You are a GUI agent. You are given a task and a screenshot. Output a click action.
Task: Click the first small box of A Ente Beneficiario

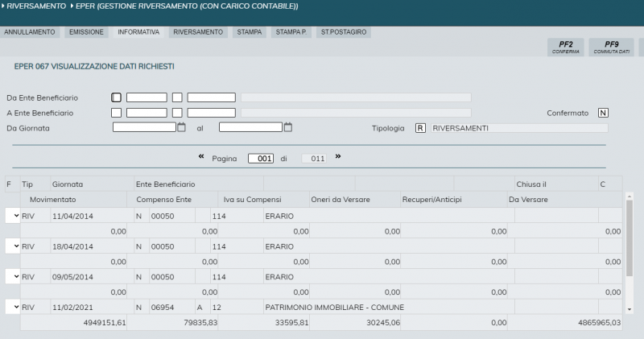tap(116, 113)
